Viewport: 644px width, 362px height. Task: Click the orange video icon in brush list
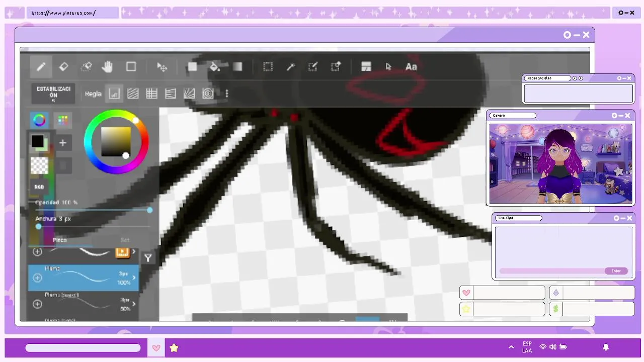[122, 252]
